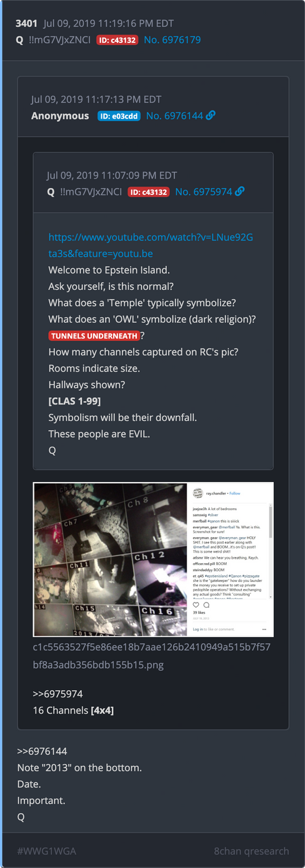
Task: Click link icon beside No. 6976144
Action: 211,116
